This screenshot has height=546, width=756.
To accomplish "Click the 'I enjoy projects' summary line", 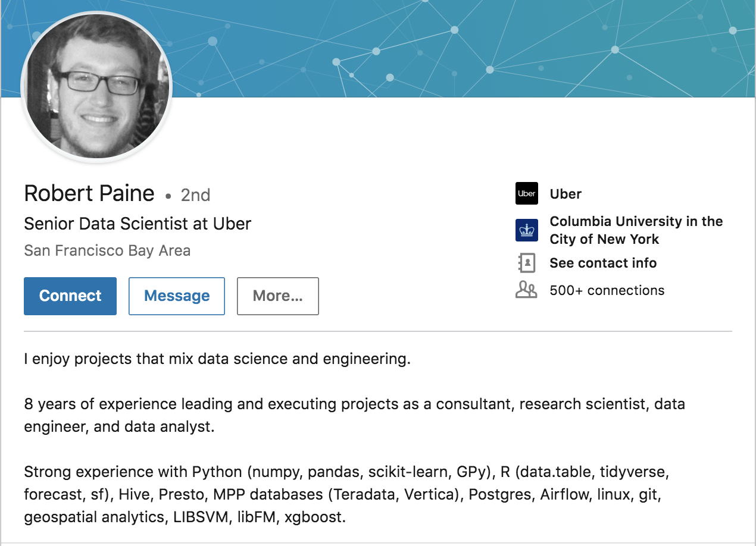I will (217, 359).
